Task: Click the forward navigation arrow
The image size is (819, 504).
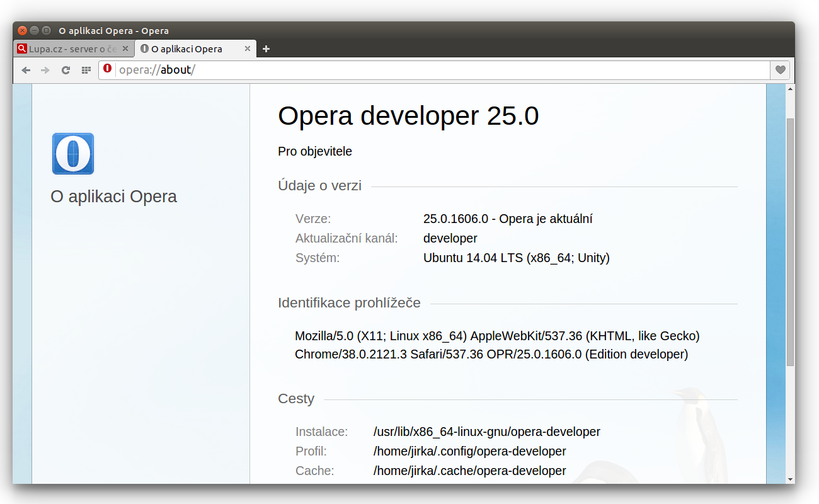Action: click(x=45, y=70)
